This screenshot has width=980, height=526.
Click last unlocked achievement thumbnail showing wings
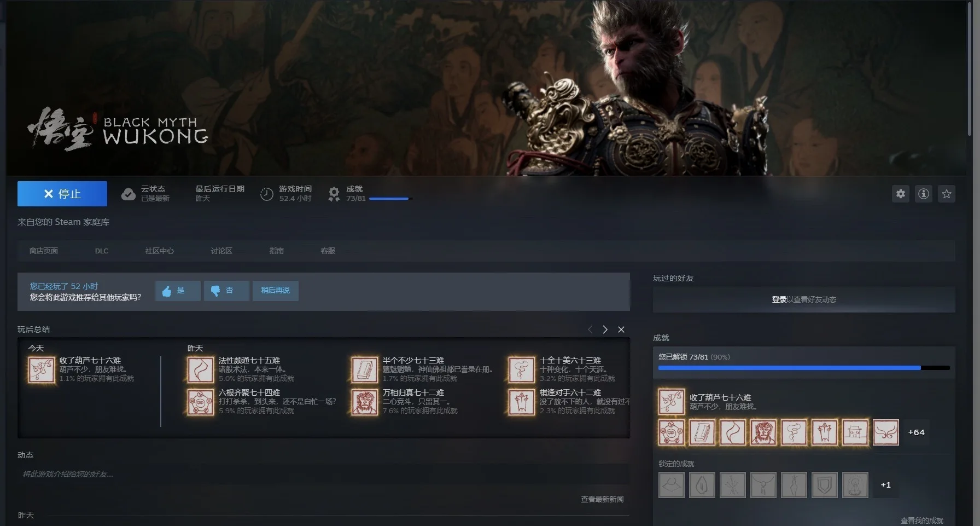[886, 432]
